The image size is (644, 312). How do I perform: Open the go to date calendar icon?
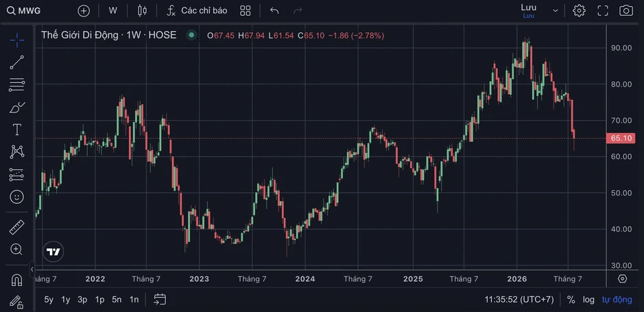[160, 299]
